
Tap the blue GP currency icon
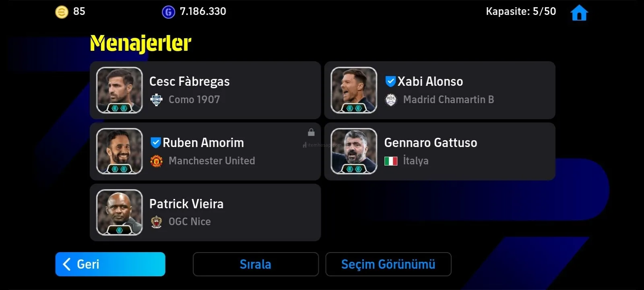coord(168,12)
